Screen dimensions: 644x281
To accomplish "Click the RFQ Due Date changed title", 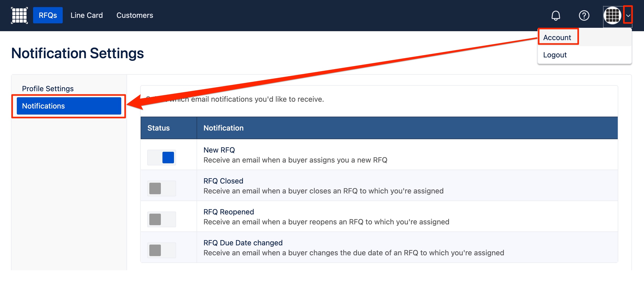I will (243, 243).
